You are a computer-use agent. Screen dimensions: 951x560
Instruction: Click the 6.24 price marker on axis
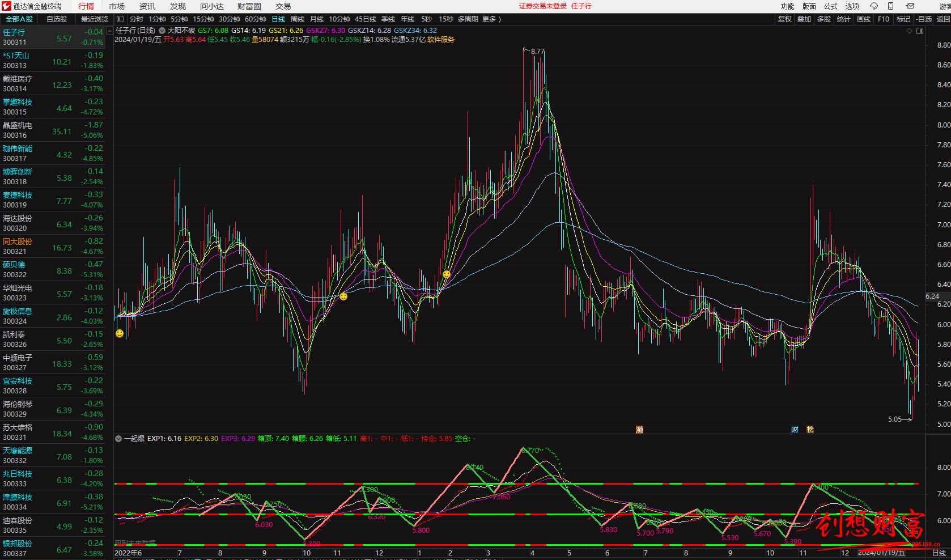(933, 296)
